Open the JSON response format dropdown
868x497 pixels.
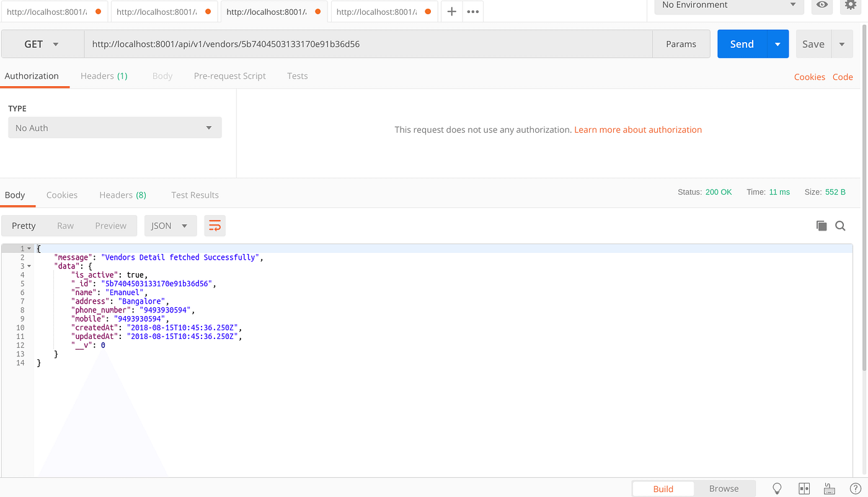coord(170,226)
